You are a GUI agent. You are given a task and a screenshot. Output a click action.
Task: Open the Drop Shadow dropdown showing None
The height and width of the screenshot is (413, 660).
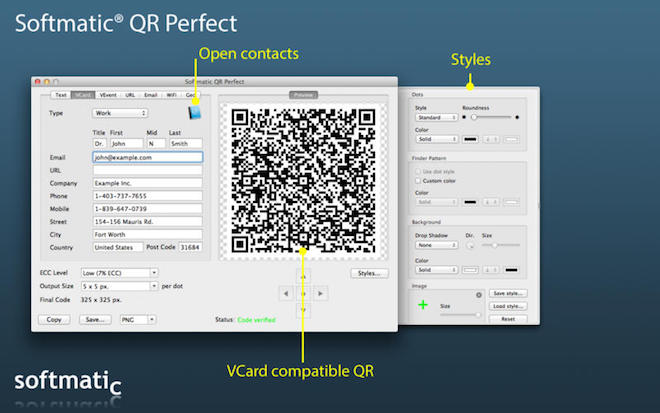tap(436, 245)
